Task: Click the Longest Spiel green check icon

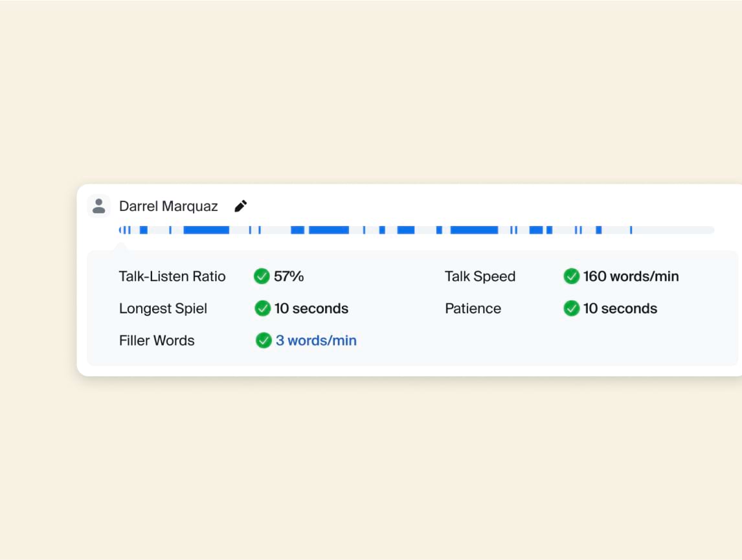Action: click(262, 309)
